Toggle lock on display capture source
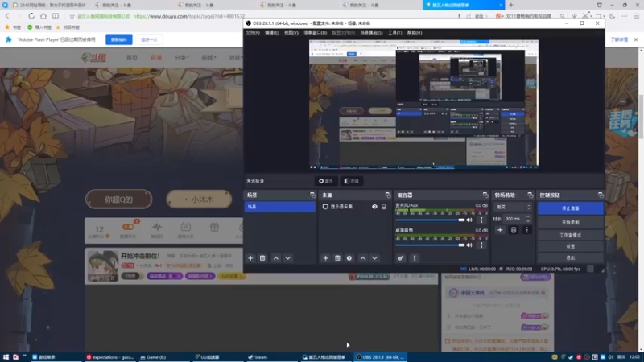Screen dimensions: 644x362 (384, 207)
